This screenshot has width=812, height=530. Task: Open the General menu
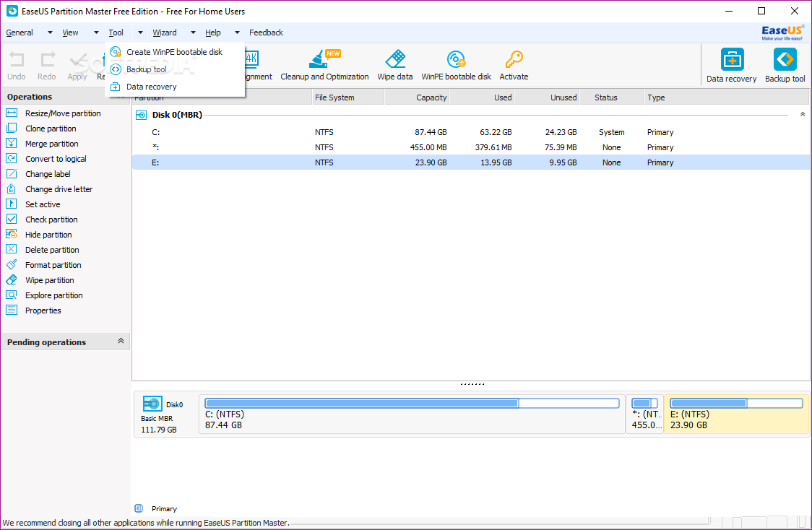[20, 32]
